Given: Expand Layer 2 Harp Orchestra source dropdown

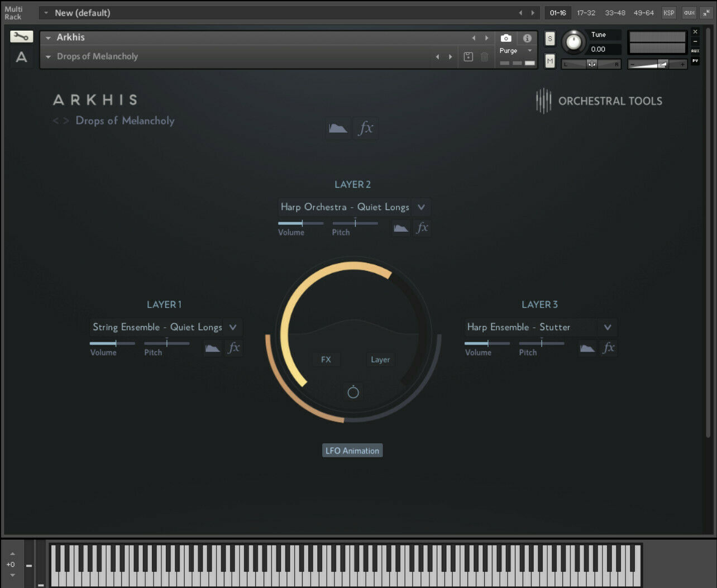Looking at the screenshot, I should click(x=421, y=207).
